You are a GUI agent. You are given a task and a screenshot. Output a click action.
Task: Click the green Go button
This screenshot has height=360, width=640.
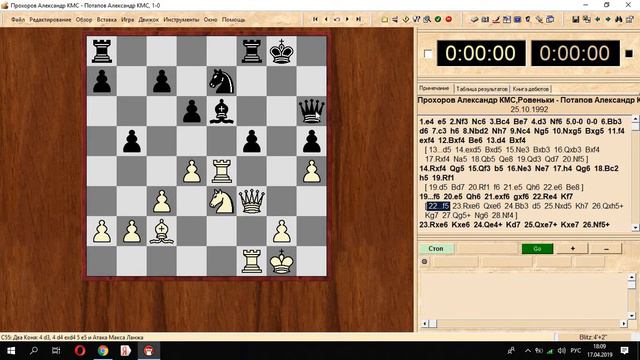point(537,249)
